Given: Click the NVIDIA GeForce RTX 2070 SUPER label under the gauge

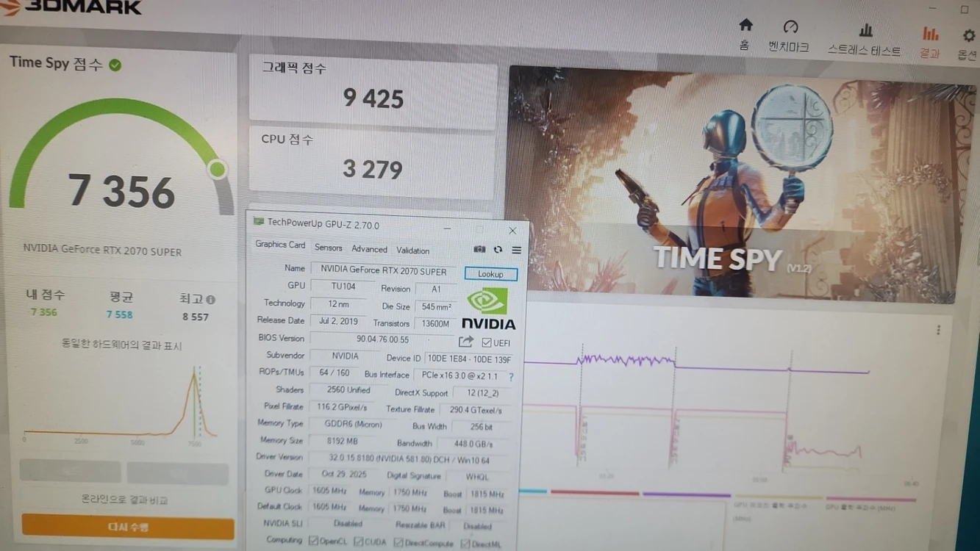Looking at the screenshot, I should (x=102, y=251).
